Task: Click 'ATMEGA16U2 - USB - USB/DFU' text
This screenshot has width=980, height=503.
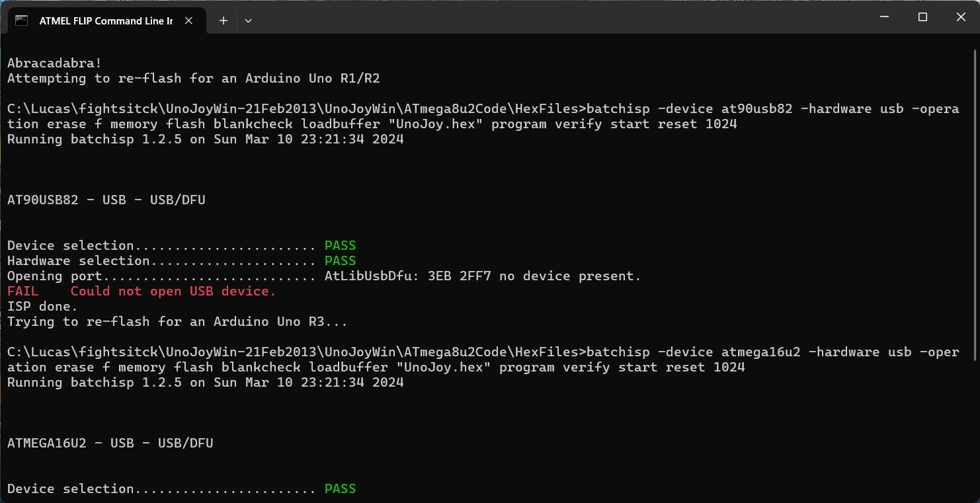Action: pos(110,444)
